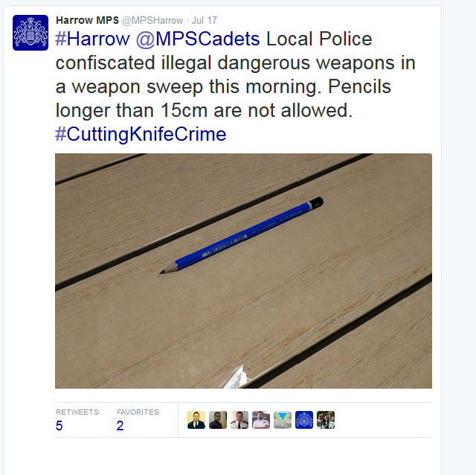Open the second retweeter avatar in dark clothing
Image resolution: width=476 pixels, height=475 pixels.
[x=218, y=420]
